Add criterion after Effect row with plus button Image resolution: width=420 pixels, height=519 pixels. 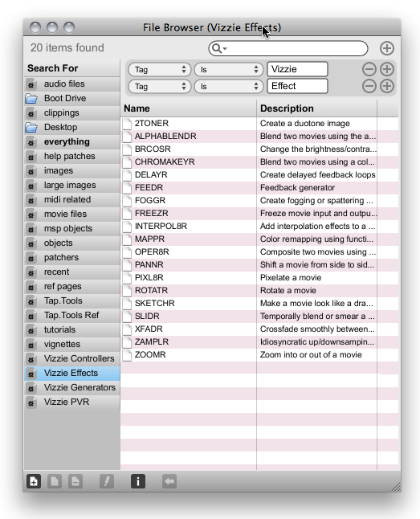(x=386, y=87)
